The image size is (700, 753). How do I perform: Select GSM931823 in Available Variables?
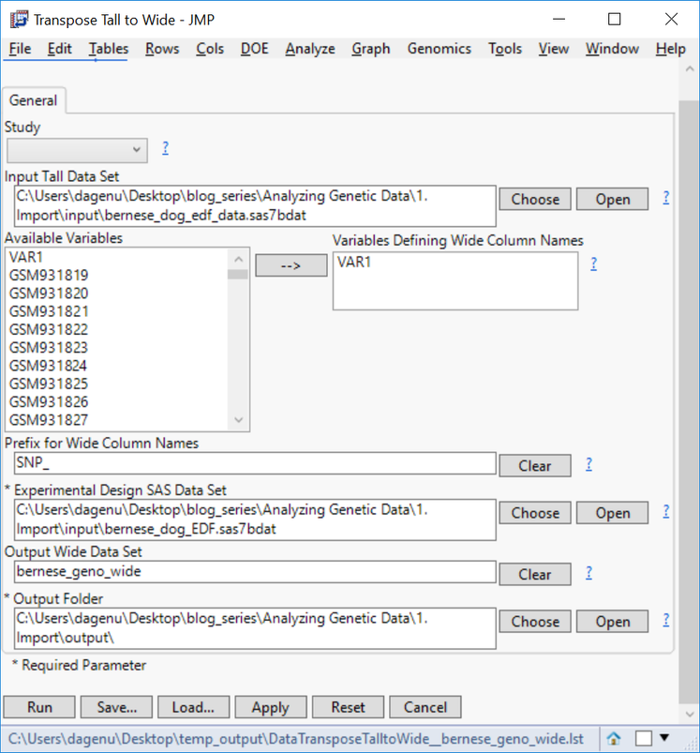coord(117,348)
